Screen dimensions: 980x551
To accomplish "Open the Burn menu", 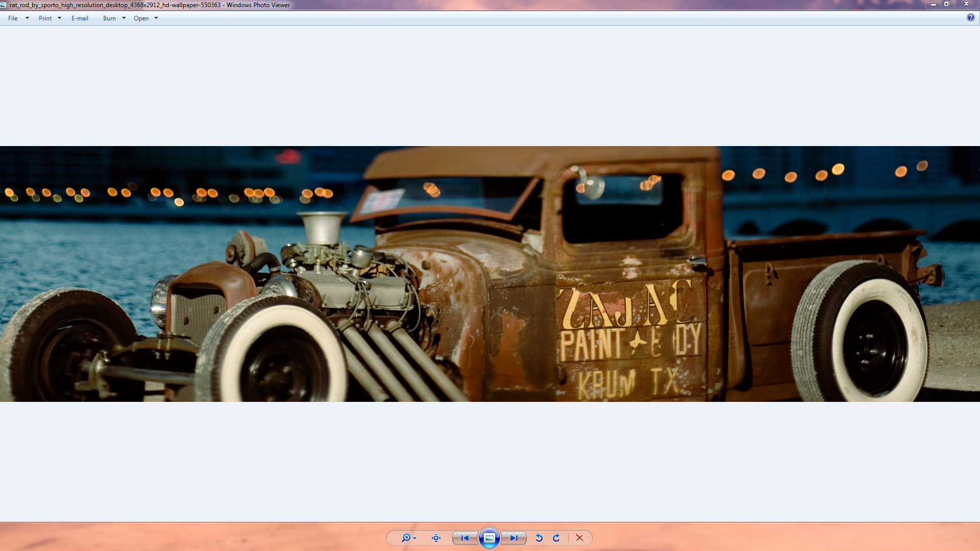I will [109, 18].
